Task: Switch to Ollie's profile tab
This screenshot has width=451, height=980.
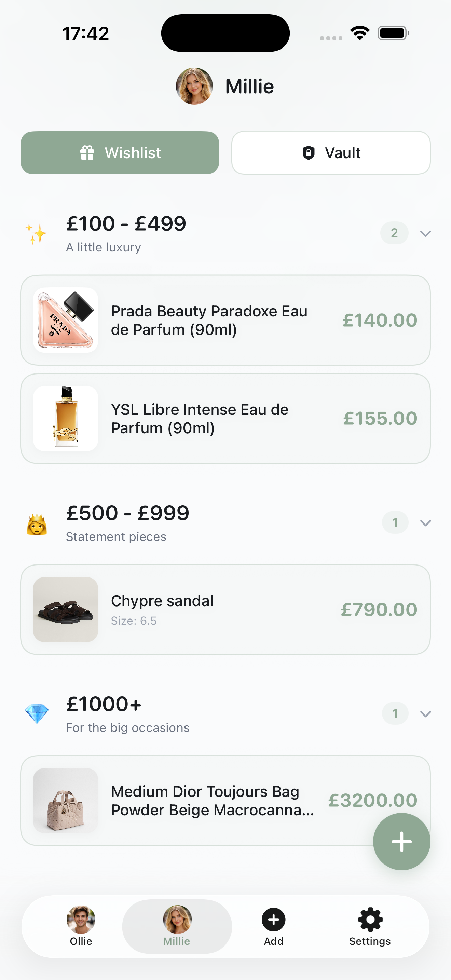Action: pos(81,926)
